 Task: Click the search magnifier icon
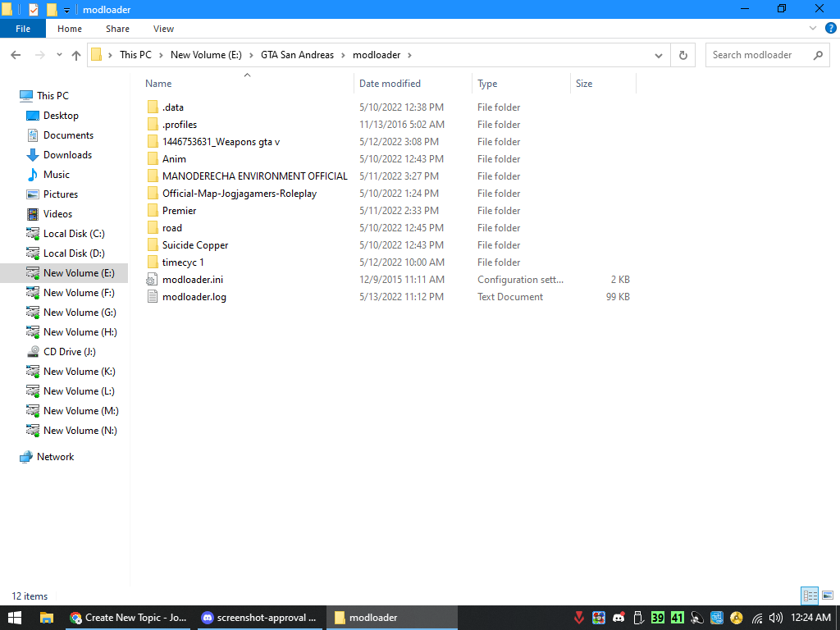coord(818,55)
